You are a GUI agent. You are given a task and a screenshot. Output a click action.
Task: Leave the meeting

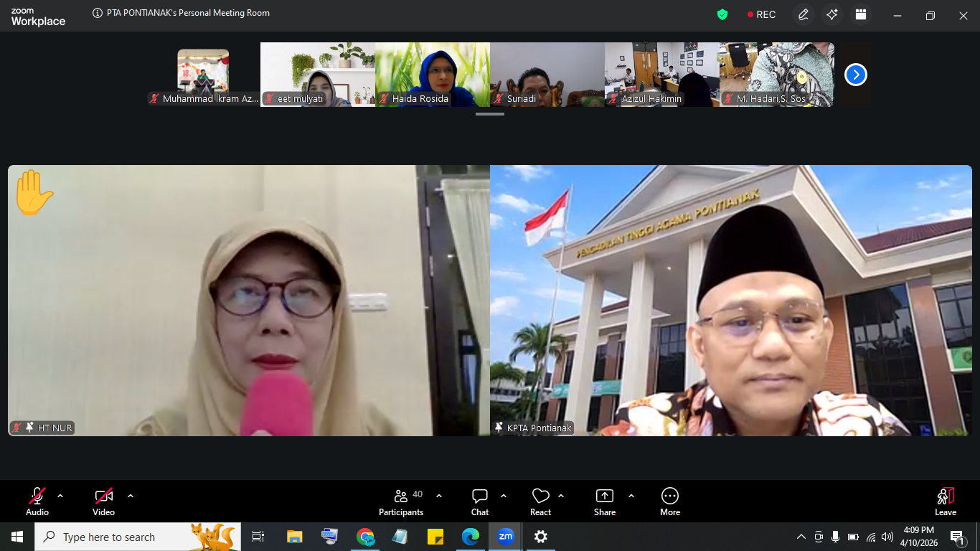click(946, 501)
